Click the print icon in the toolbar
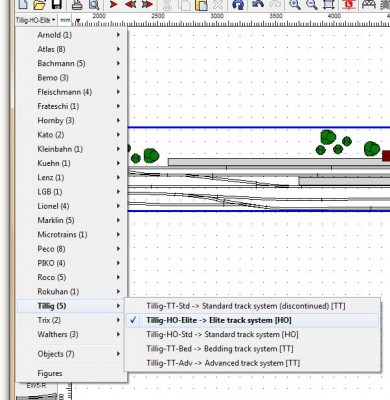 click(77, 5)
